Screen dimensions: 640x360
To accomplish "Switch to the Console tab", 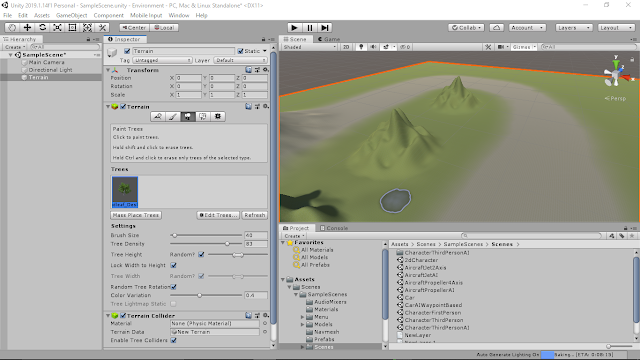I will [x=334, y=228].
